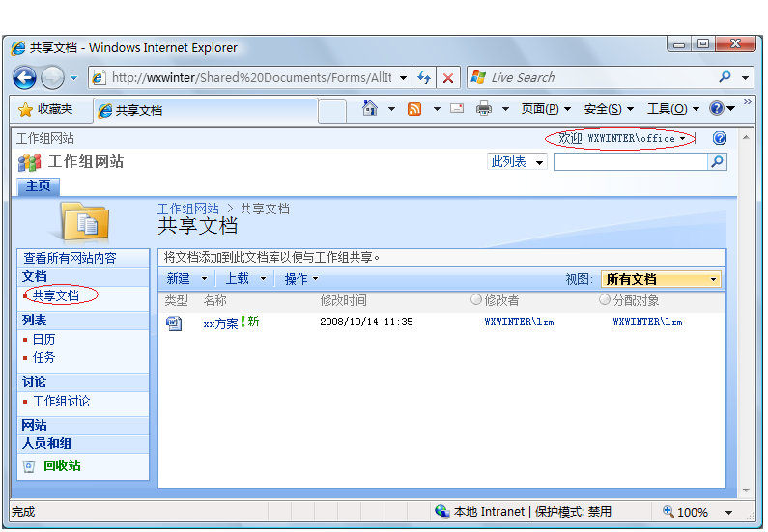Viewport: 768px width, 532px height.
Task: Click WXWINTER\lzm in the 修改者 column
Action: [x=519, y=322]
